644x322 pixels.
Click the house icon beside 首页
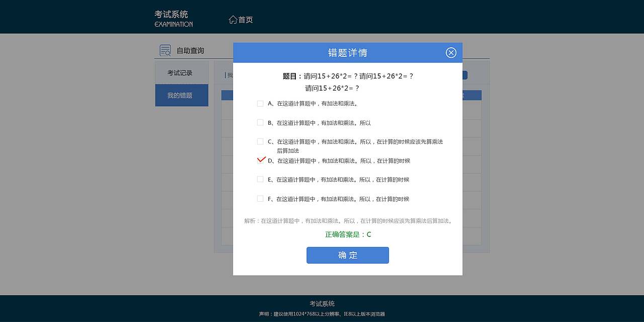click(x=232, y=19)
